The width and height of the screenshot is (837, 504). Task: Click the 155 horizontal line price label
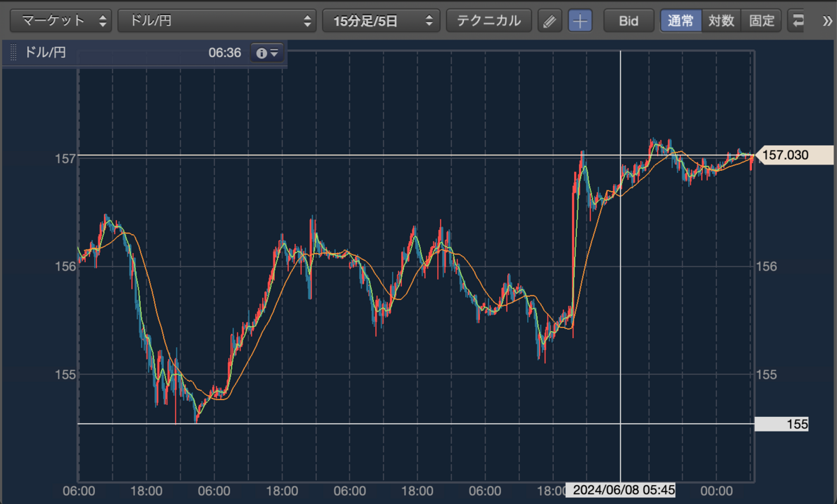[x=781, y=424]
